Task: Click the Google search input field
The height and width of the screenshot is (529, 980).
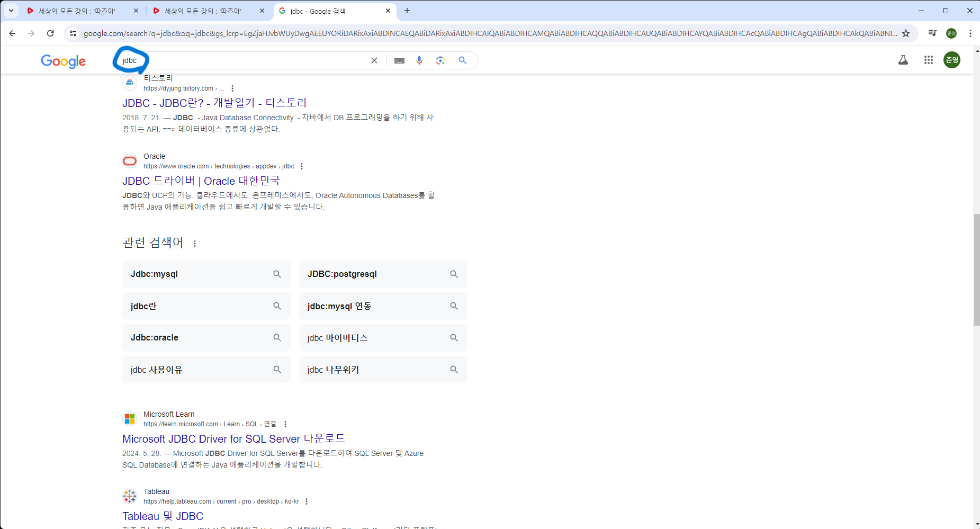Action: [244, 60]
